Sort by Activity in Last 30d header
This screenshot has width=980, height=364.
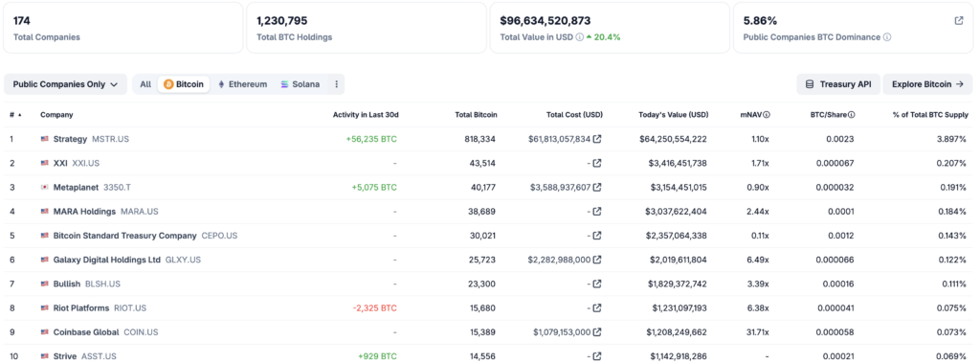[x=366, y=114]
